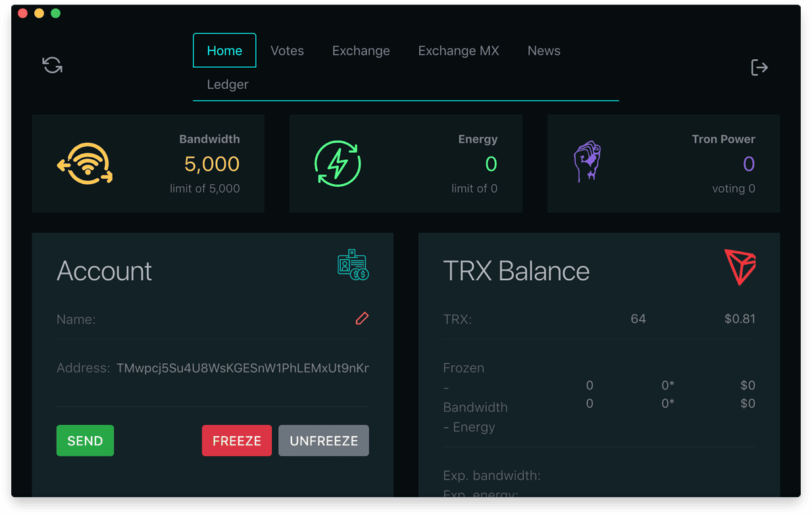This screenshot has height=515, width=812.
Task: Click Bandwidth value 5,000
Action: coord(212,164)
